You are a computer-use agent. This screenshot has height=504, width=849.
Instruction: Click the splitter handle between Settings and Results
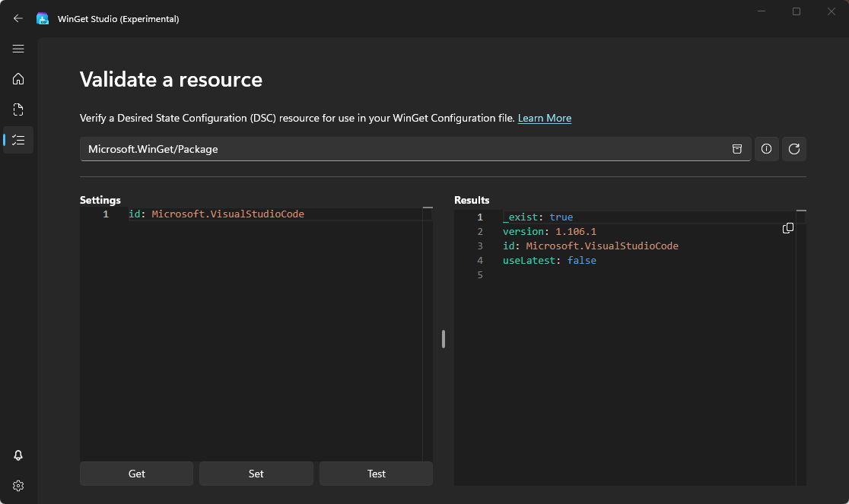coord(444,339)
